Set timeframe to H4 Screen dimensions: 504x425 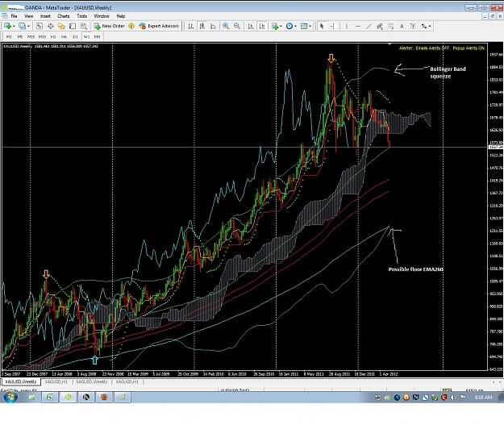pos(64,36)
